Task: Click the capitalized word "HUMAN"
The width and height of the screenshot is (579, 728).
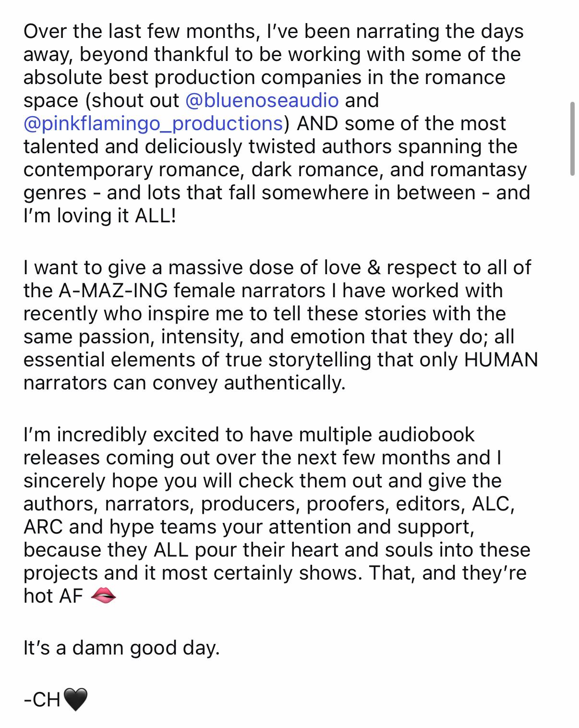Action: [x=501, y=360]
